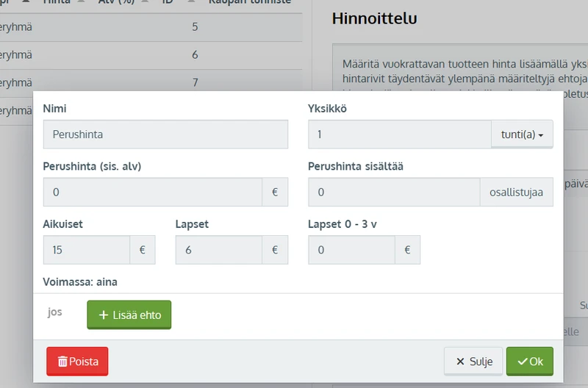Click the euro sign beside the Lapset field
Viewport: 588px width, 388px height.
[x=275, y=250]
